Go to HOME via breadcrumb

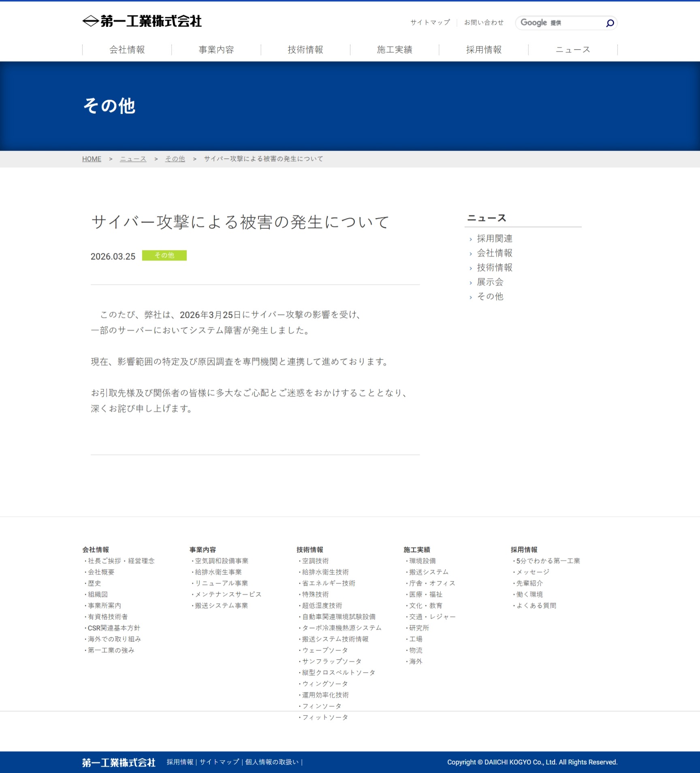point(92,159)
